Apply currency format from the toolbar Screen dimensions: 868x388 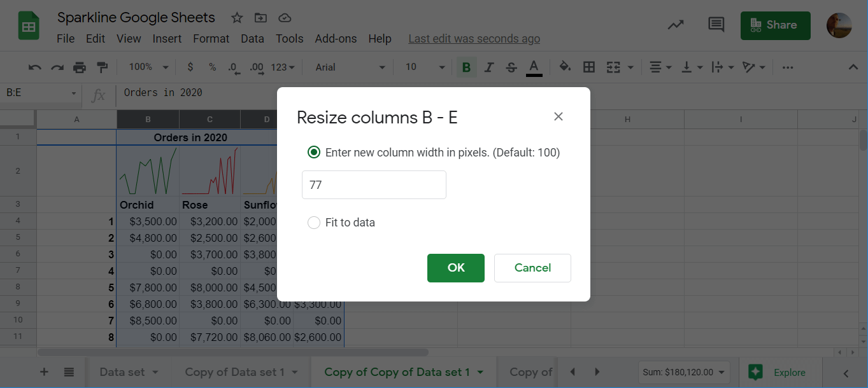(x=190, y=67)
